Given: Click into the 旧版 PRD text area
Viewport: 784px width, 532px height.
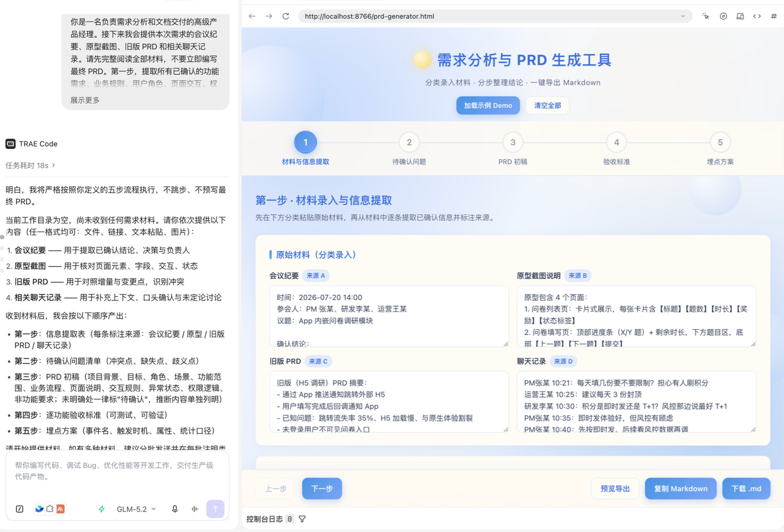Looking at the screenshot, I should [389, 402].
